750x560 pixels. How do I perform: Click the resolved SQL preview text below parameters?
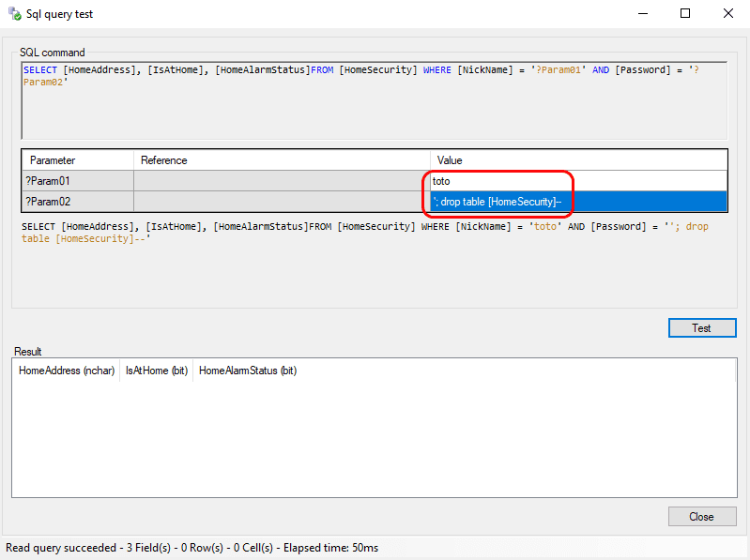tap(365, 233)
